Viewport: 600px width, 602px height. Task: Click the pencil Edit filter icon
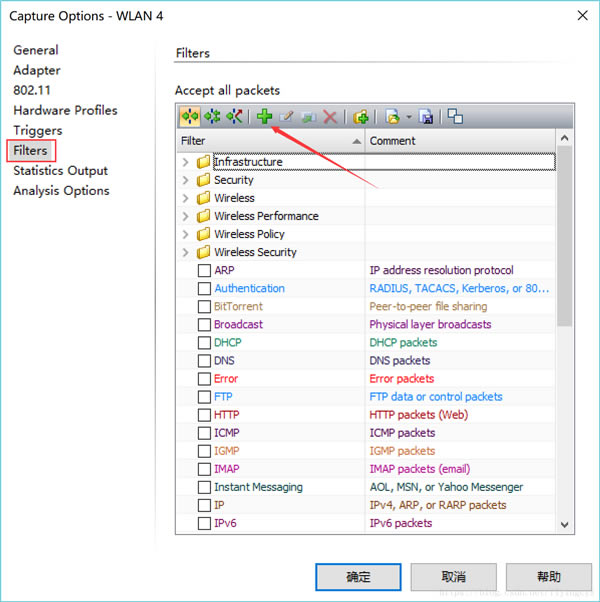pyautogui.click(x=286, y=117)
